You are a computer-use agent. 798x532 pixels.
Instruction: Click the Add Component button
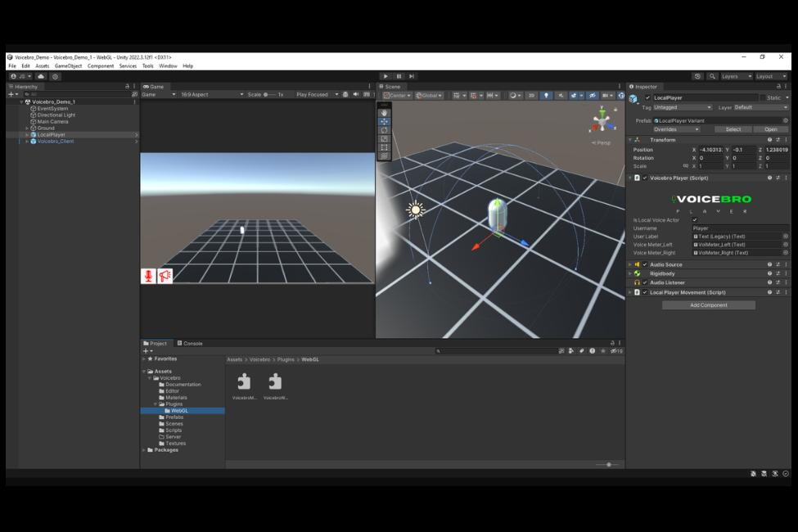click(709, 305)
